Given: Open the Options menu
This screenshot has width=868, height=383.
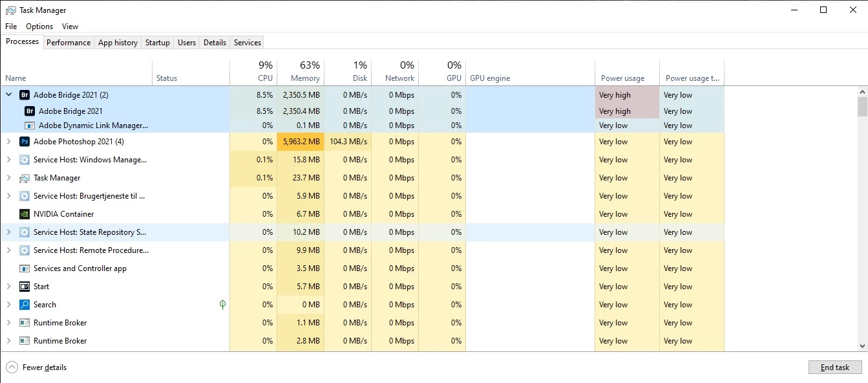Looking at the screenshot, I should pos(39,27).
